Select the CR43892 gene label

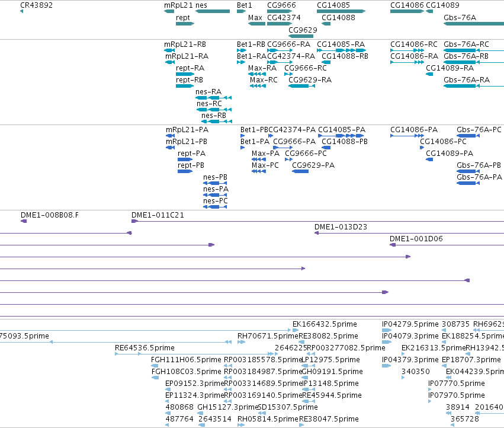pyautogui.click(x=36, y=5)
